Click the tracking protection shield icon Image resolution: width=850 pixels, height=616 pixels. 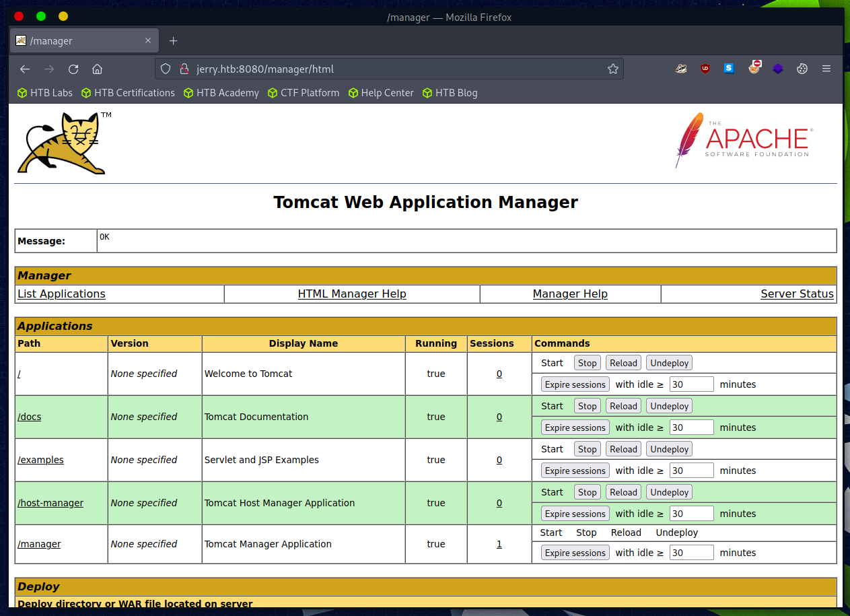coord(167,69)
